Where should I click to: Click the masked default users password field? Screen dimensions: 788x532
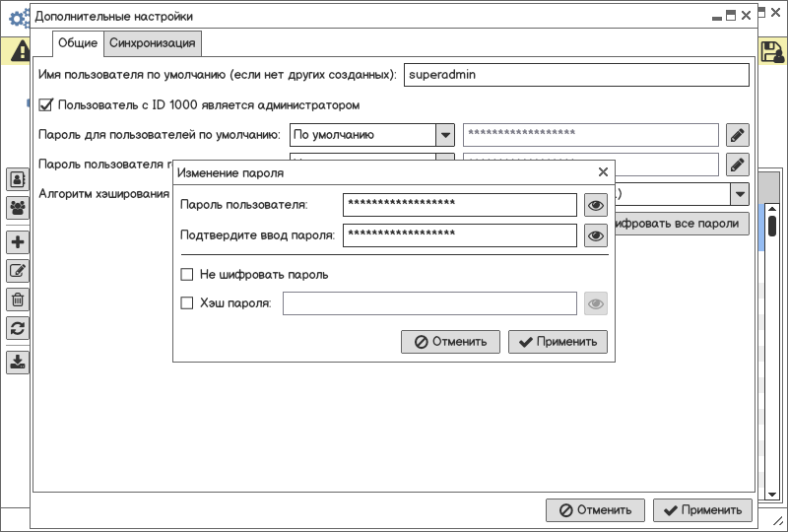point(590,135)
